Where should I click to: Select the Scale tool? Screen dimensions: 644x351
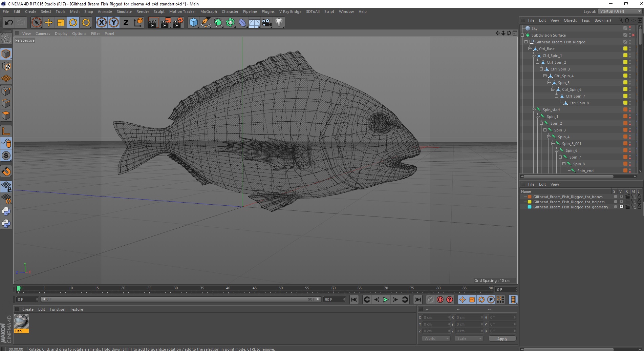pyautogui.click(x=61, y=23)
